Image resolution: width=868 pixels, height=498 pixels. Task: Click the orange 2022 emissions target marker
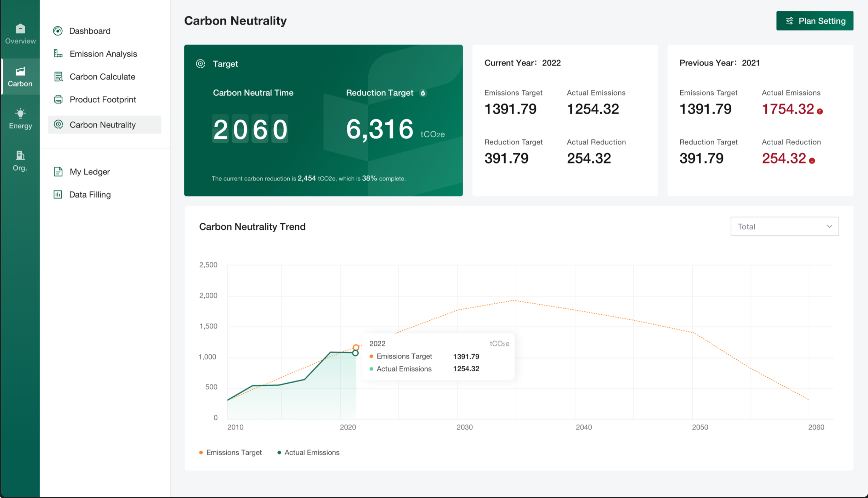pos(356,347)
